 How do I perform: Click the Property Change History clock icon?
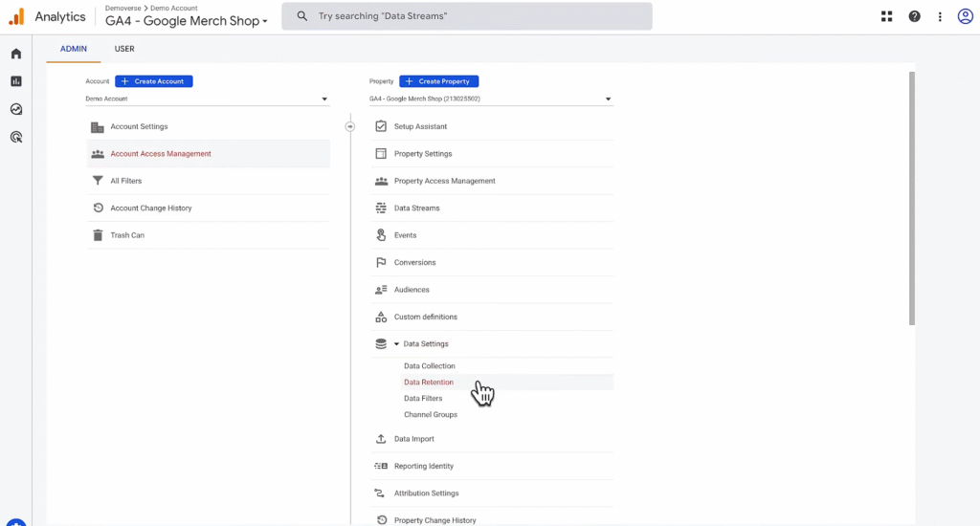[x=381, y=519]
